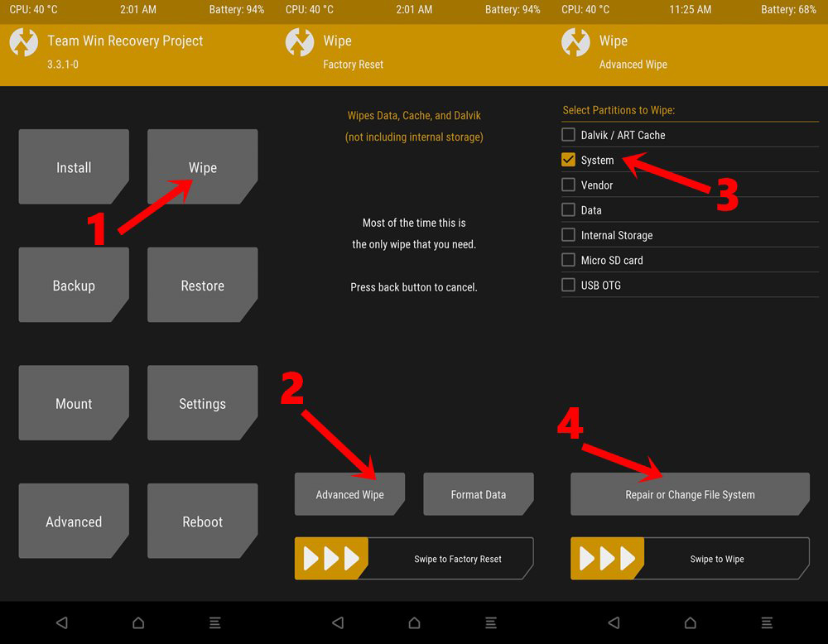This screenshot has width=828, height=644.
Task: Tap 'Press back button to cancel.' text
Action: click(414, 287)
